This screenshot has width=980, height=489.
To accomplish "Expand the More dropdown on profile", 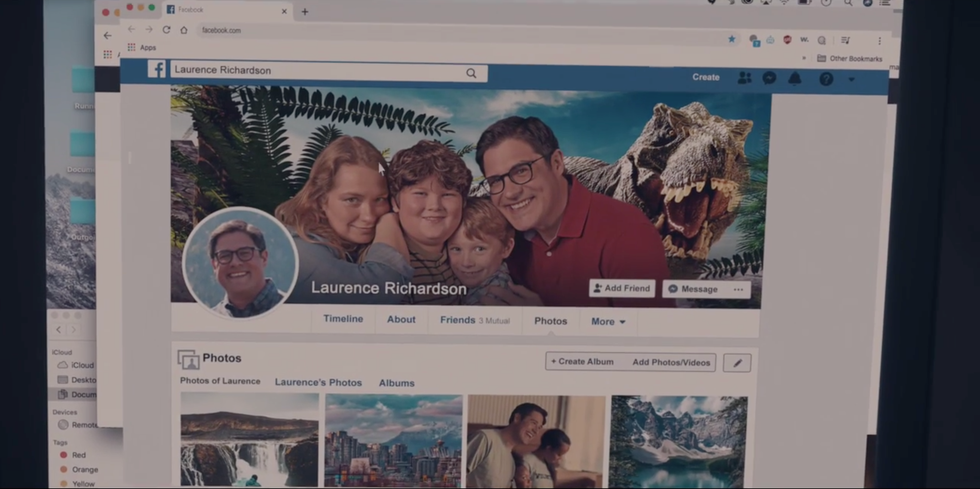I will pos(608,321).
